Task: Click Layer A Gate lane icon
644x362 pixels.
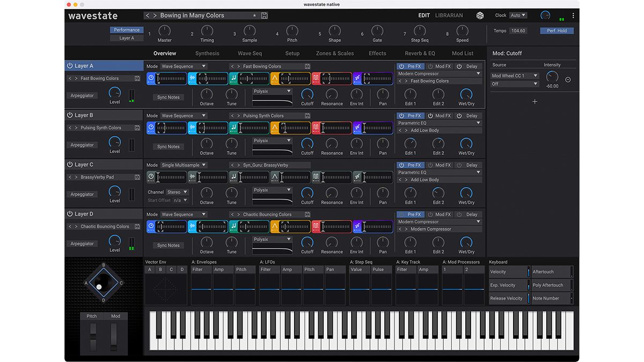Action: [x=316, y=78]
